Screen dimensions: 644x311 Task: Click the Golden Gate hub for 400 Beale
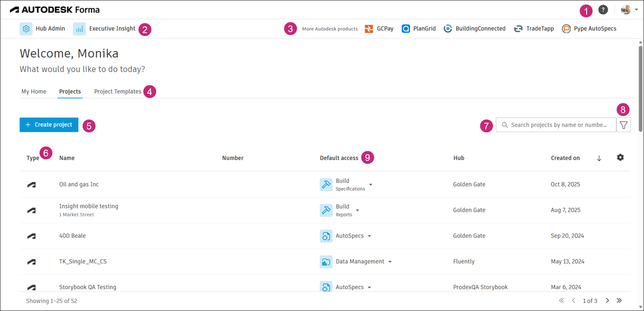click(x=469, y=236)
